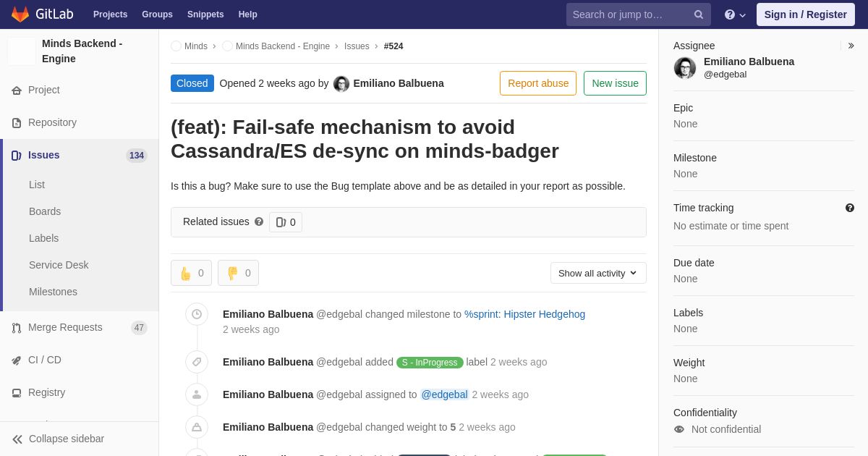868x456 pixels.
Task: Open the Help question-mark dropdown
Action: (x=735, y=14)
